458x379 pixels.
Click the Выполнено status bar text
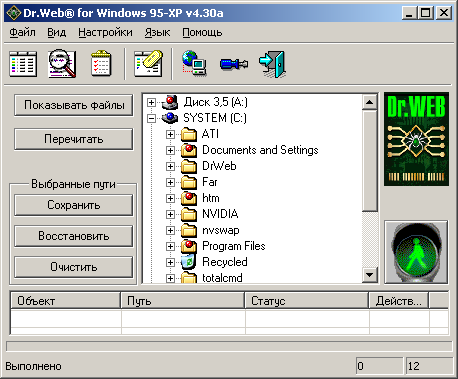point(33,366)
